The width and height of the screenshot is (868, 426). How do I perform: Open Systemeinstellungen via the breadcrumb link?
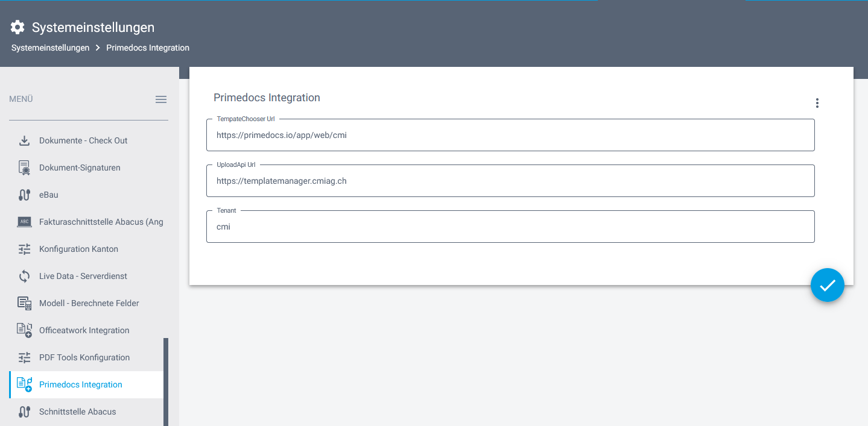(50, 47)
